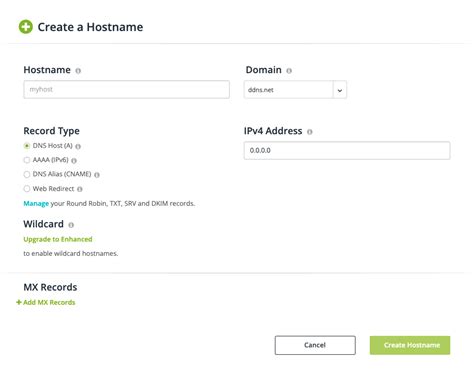Click the Create Hostname button
Screen dimensions: 474x379
[x=410, y=345]
